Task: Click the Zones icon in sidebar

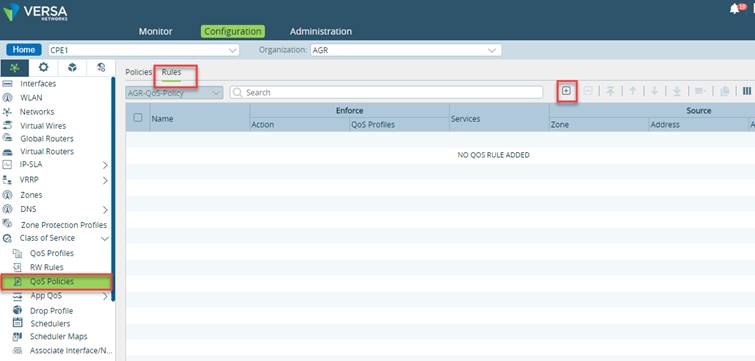Action: [x=7, y=195]
